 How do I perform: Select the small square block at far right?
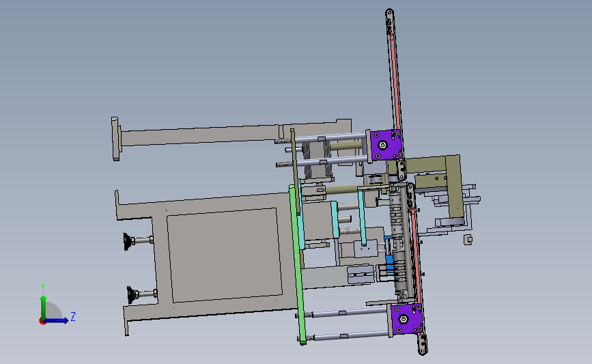pos(468,240)
